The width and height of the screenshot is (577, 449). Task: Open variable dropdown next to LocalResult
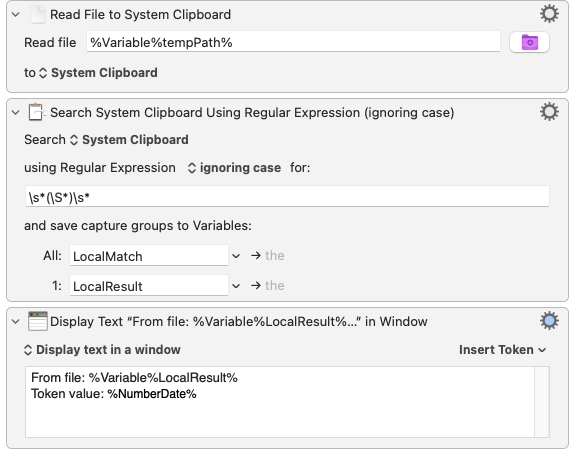(x=236, y=286)
